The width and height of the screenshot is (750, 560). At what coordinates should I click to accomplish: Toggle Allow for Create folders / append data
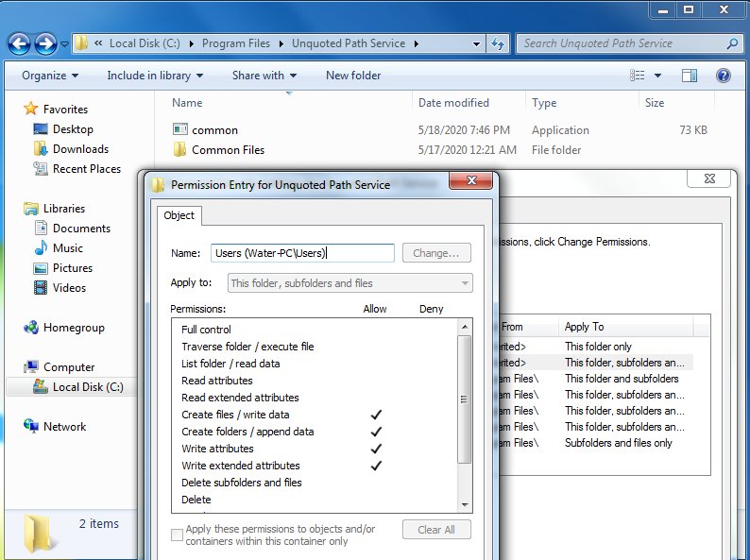(x=376, y=432)
